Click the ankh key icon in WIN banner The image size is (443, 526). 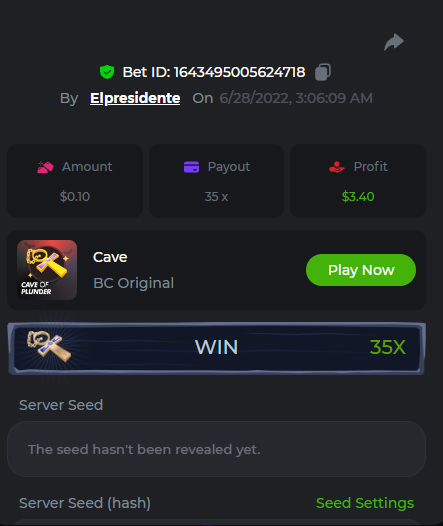(x=49, y=347)
